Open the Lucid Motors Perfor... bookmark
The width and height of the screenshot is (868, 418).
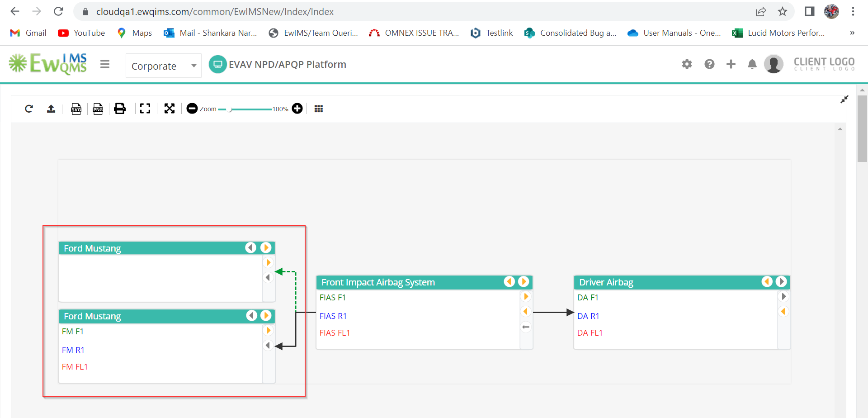(x=778, y=33)
